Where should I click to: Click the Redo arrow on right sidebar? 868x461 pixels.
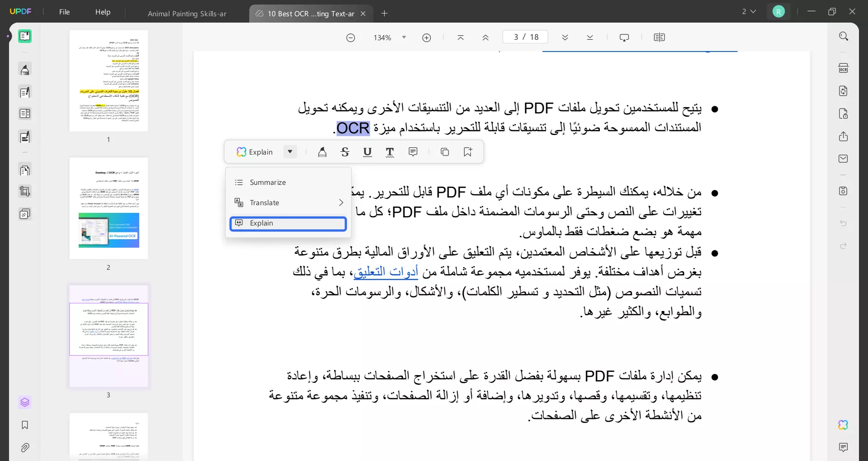tap(844, 246)
